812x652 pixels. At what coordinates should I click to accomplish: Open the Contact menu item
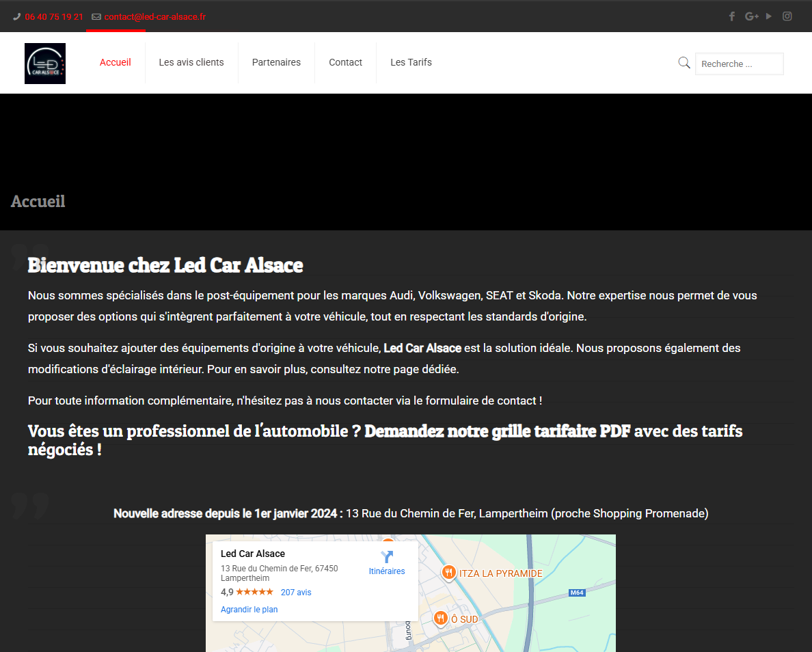pyautogui.click(x=345, y=62)
